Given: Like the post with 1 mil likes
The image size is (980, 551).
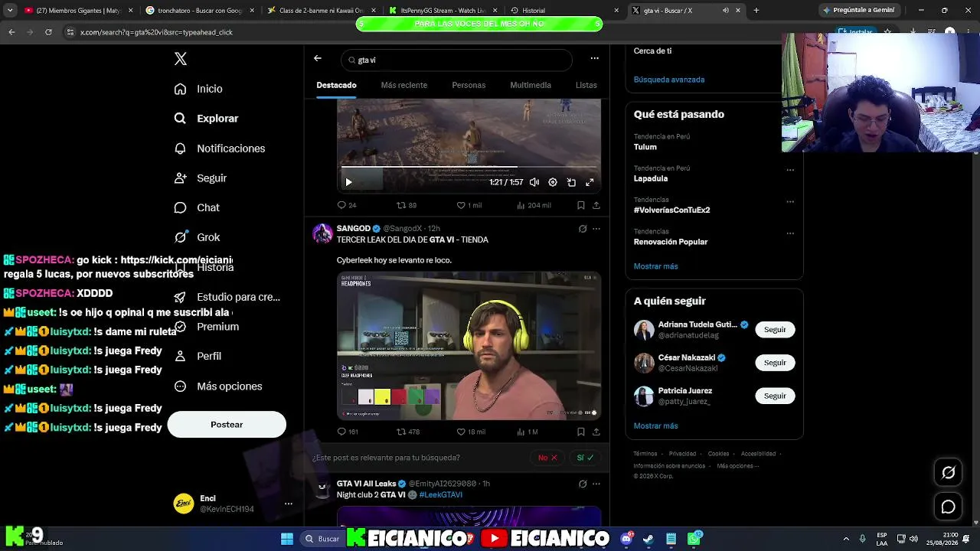Looking at the screenshot, I should click(469, 205).
